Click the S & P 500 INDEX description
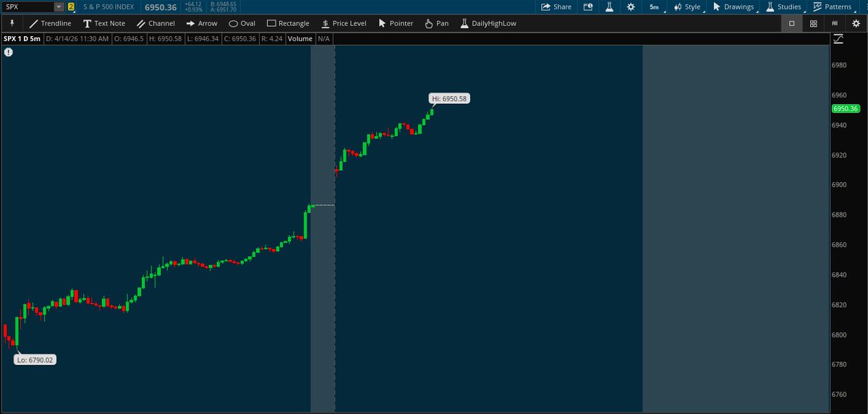The width and height of the screenshot is (868, 414). [108, 7]
